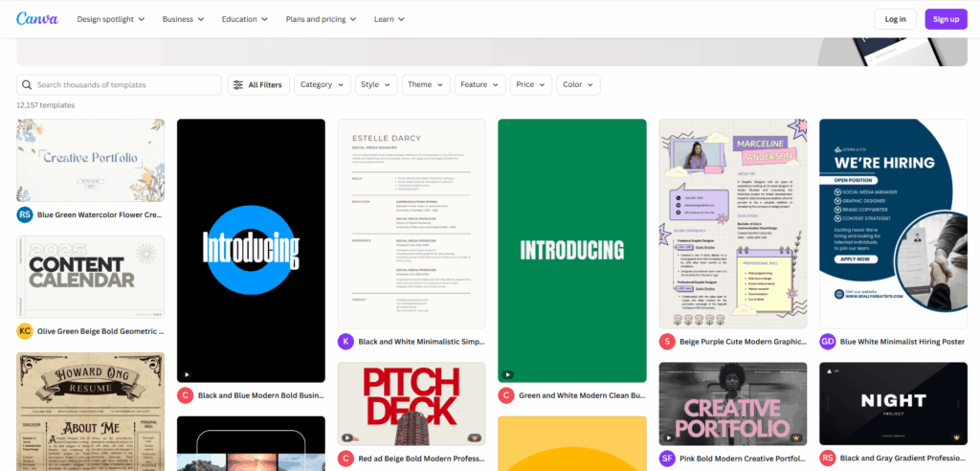The image size is (980, 471).
Task: Open the RS avatar beside Black and Gray Gradient
Action: point(828,459)
